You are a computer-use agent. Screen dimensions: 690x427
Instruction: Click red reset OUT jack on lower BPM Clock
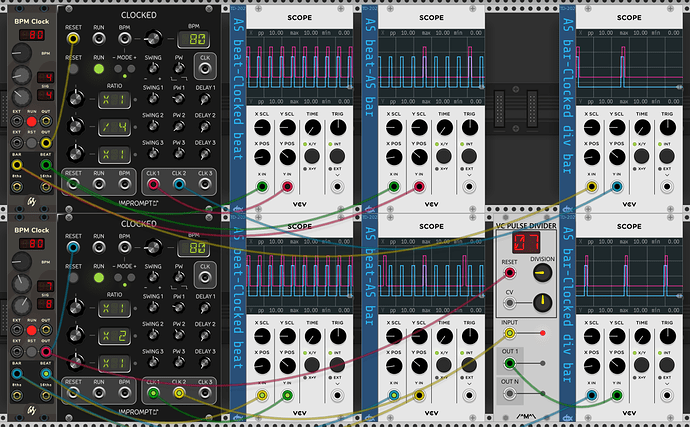[x=46, y=351]
